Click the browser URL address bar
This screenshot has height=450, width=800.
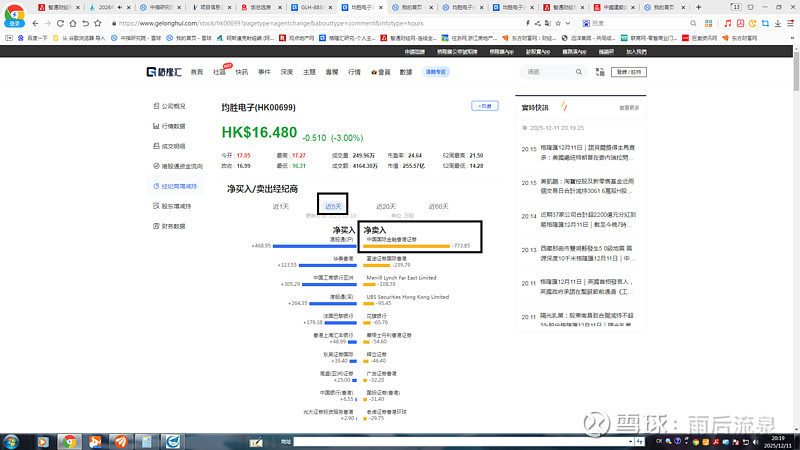316,23
